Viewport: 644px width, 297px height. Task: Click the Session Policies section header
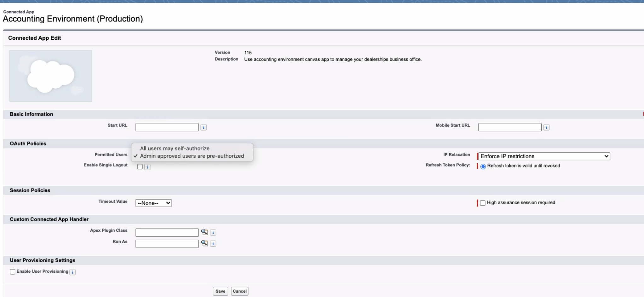(30, 190)
